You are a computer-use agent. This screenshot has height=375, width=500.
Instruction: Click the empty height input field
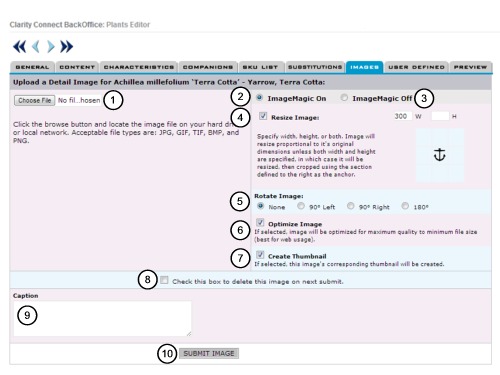tap(440, 116)
